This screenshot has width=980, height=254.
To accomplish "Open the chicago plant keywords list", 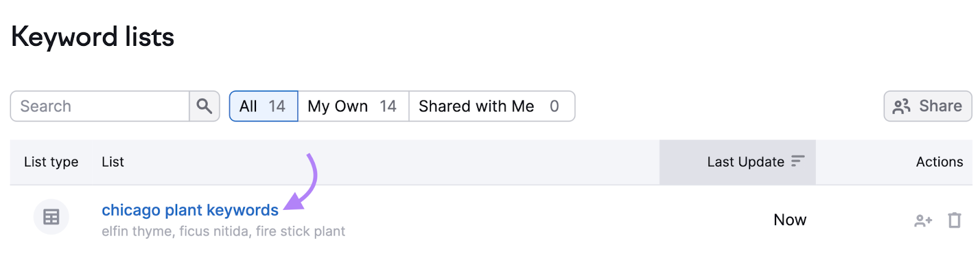I will pos(190,210).
